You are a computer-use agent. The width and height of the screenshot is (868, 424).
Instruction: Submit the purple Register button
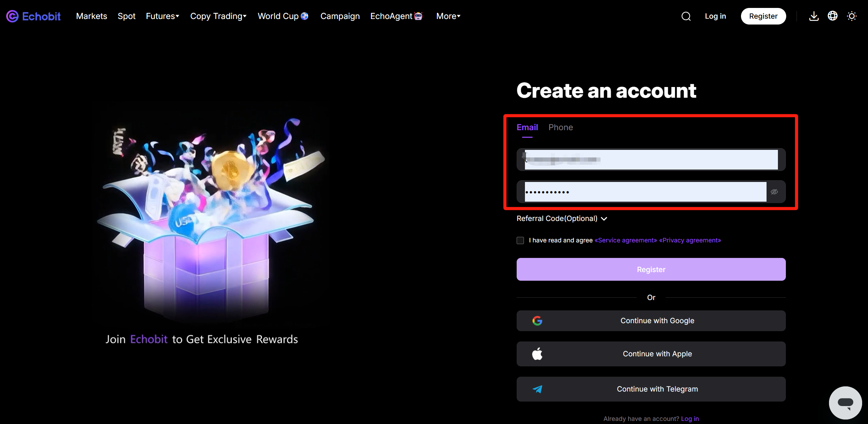(x=651, y=269)
